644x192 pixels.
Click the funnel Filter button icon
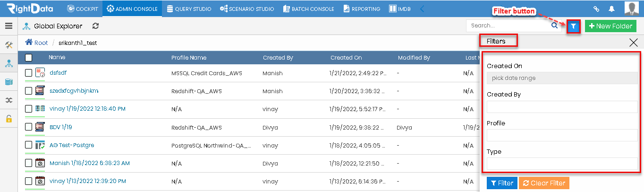coord(573,26)
